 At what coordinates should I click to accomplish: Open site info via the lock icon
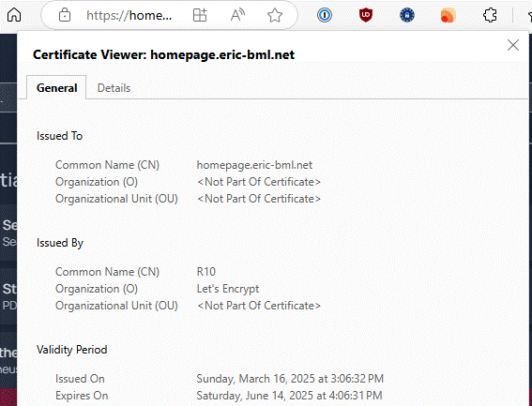65,15
